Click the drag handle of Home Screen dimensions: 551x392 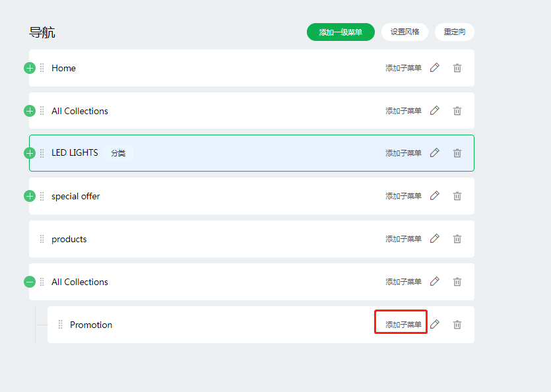click(x=42, y=68)
